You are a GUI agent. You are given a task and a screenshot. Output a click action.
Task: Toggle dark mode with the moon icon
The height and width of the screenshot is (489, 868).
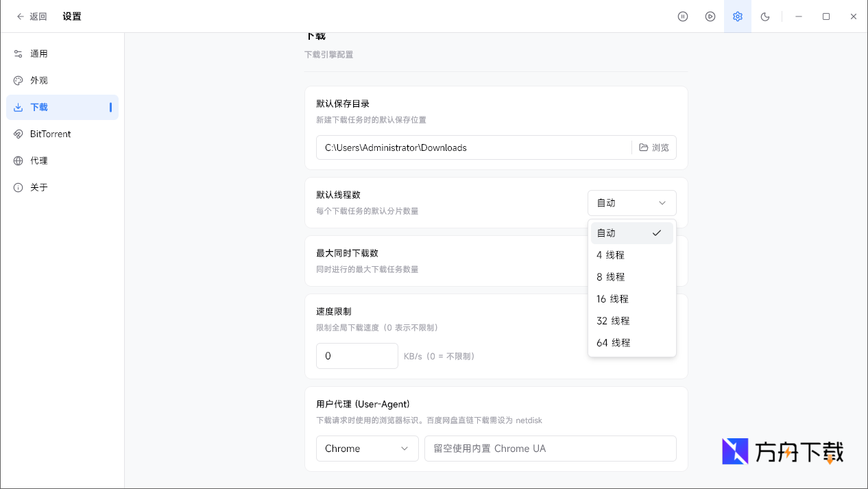point(765,16)
